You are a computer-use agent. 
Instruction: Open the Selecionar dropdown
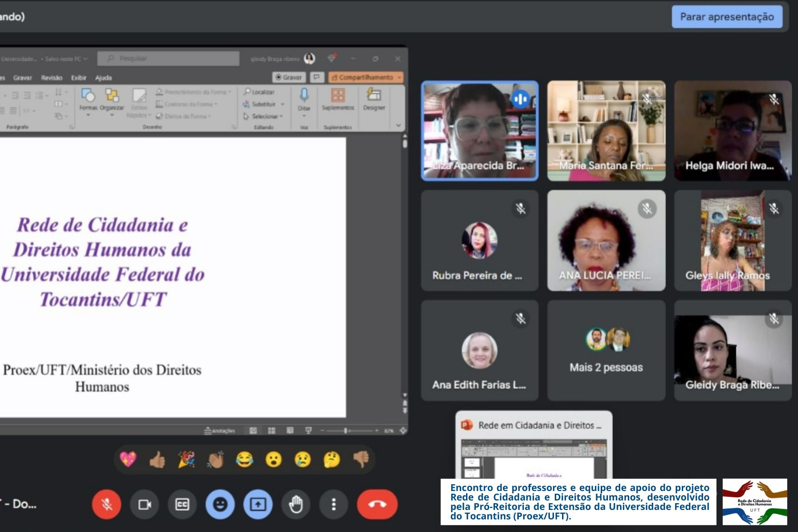263,116
